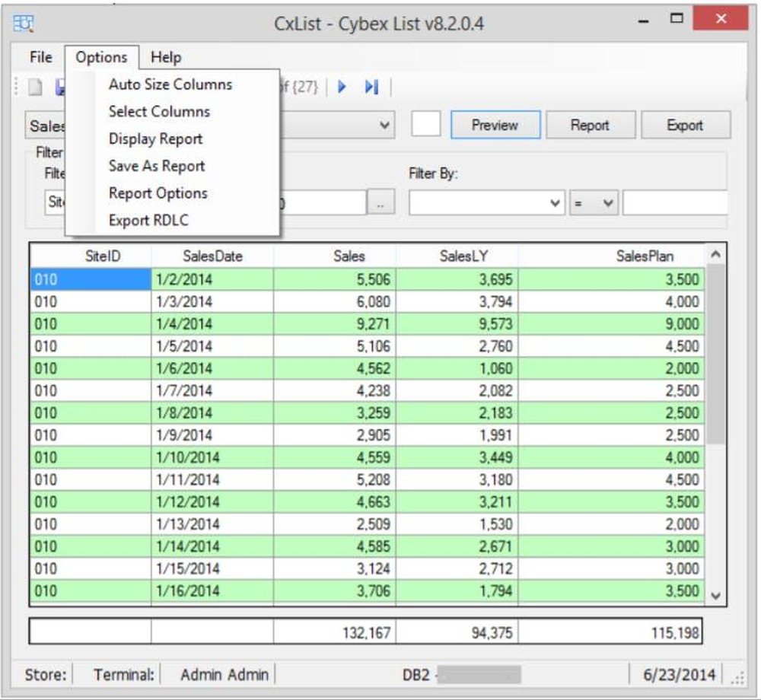The width and height of the screenshot is (761, 700).
Task: Click Sales value 2,509
Action: pyautogui.click(x=335, y=524)
